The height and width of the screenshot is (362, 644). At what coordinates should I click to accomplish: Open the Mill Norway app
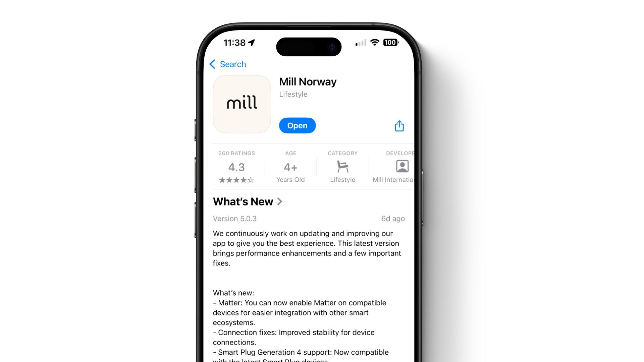(x=297, y=126)
